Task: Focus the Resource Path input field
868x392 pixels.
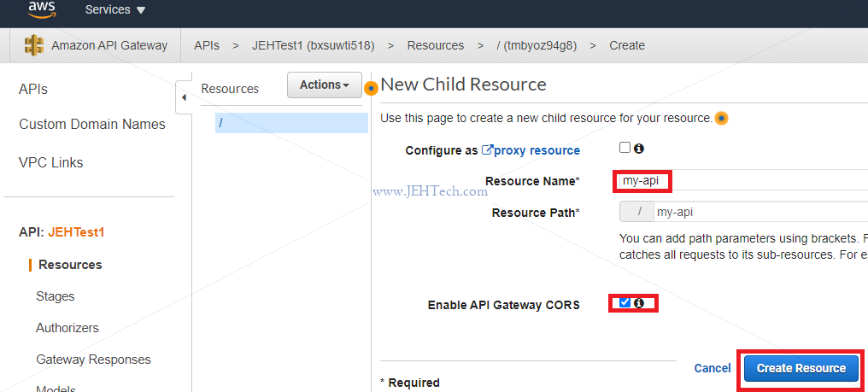Action: [761, 212]
